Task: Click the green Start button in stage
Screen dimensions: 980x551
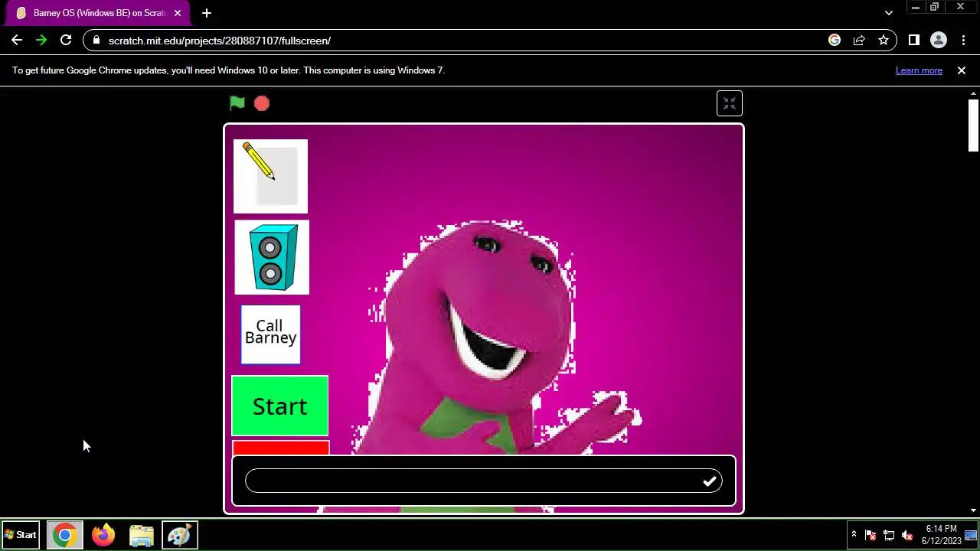Action: 280,406
